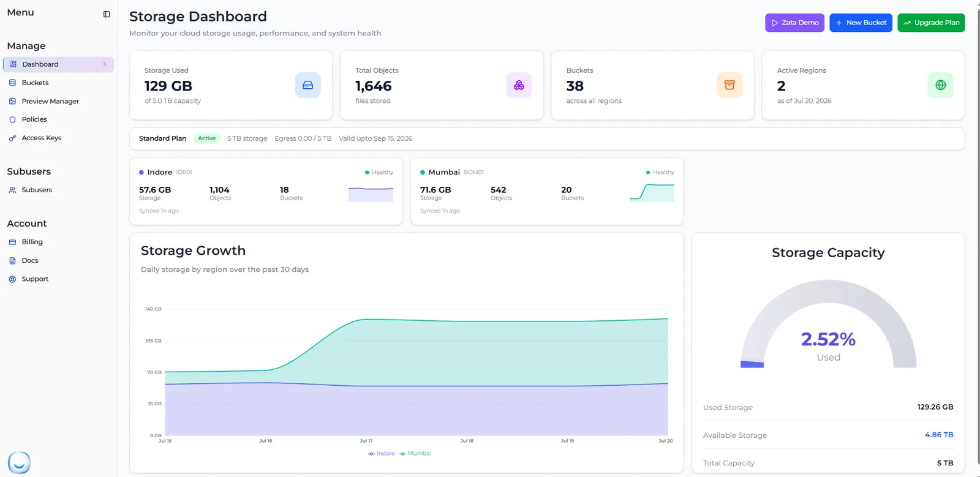Click the Upgrade Plan button
Image resolution: width=980 pixels, height=477 pixels.
click(x=931, y=23)
